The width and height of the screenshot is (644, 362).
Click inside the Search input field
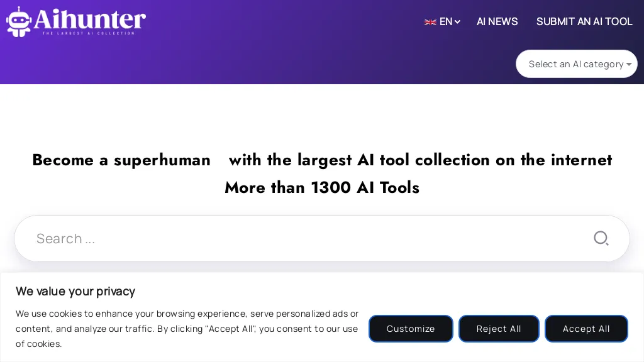point(252,238)
